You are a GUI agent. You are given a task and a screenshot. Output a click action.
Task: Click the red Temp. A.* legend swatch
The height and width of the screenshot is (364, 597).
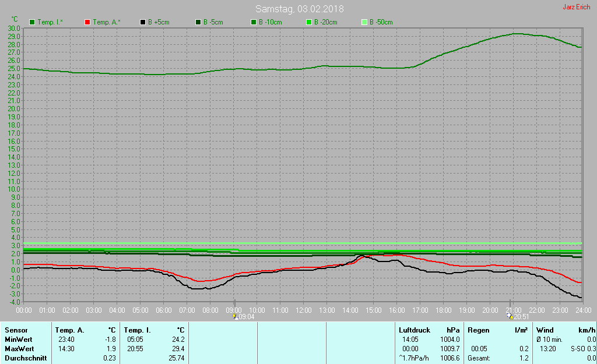[x=87, y=22]
